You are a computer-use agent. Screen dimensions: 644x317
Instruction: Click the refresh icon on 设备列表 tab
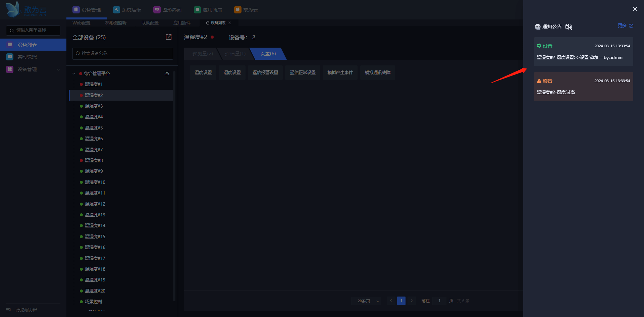click(x=208, y=23)
